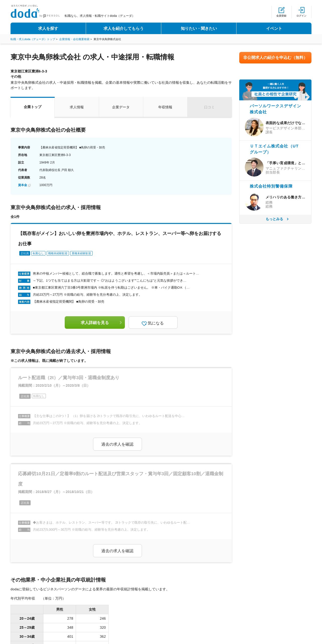Switch to the 企業データ tab
322x644 pixels.
pyautogui.click(x=121, y=107)
